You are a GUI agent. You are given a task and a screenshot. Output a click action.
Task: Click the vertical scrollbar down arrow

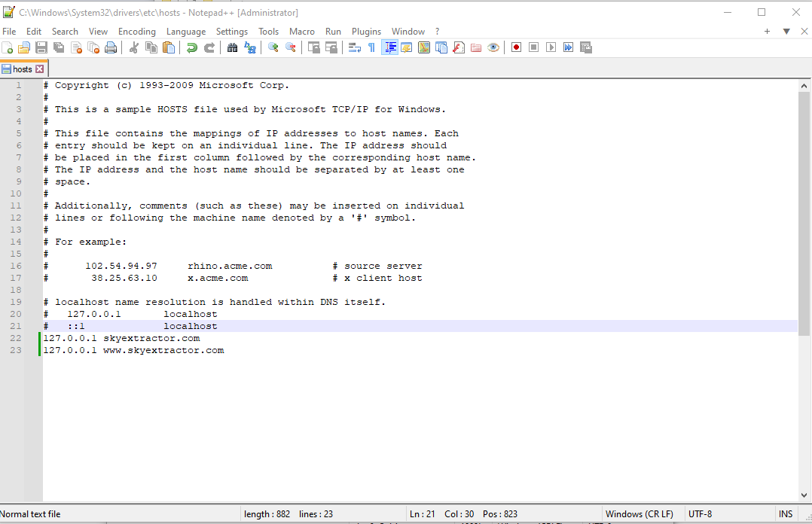point(804,495)
